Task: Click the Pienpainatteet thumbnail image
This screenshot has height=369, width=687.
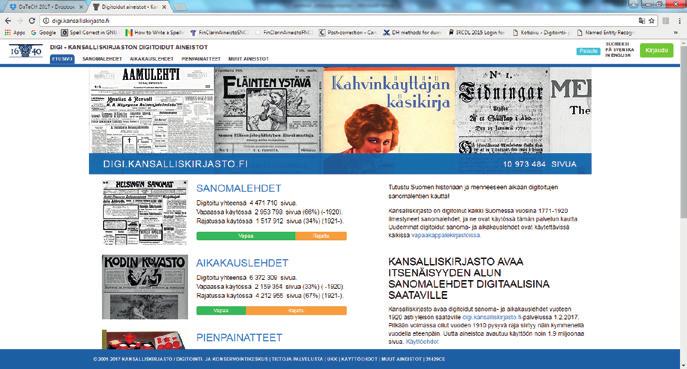Action: coord(145,340)
